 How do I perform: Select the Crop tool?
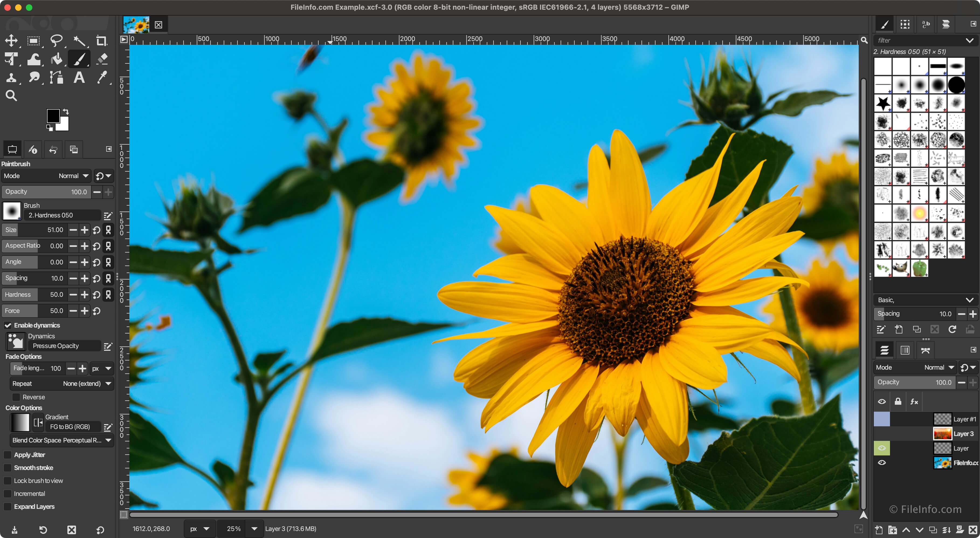[101, 41]
